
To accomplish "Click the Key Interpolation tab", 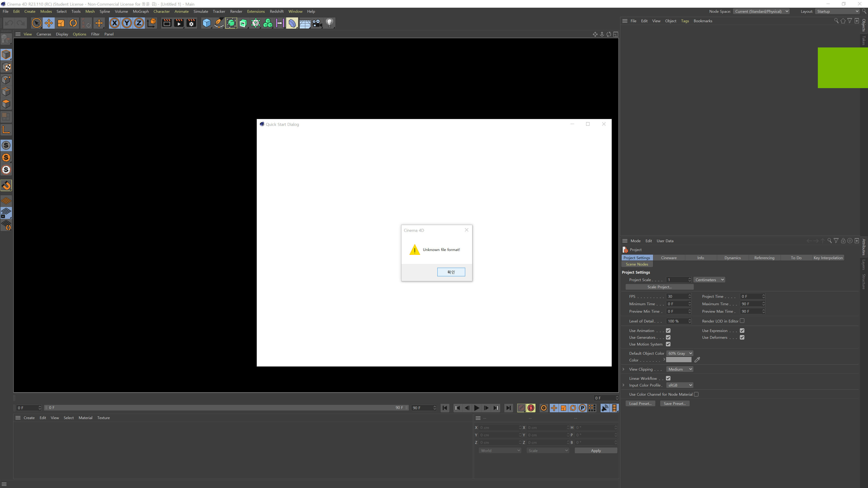I will coord(828,257).
